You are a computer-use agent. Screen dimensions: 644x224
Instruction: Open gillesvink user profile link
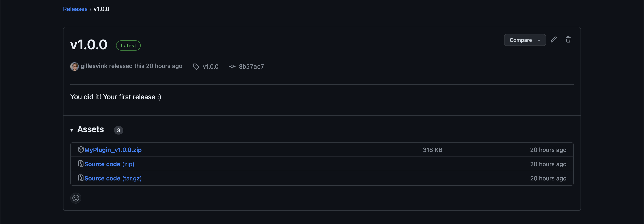94,66
